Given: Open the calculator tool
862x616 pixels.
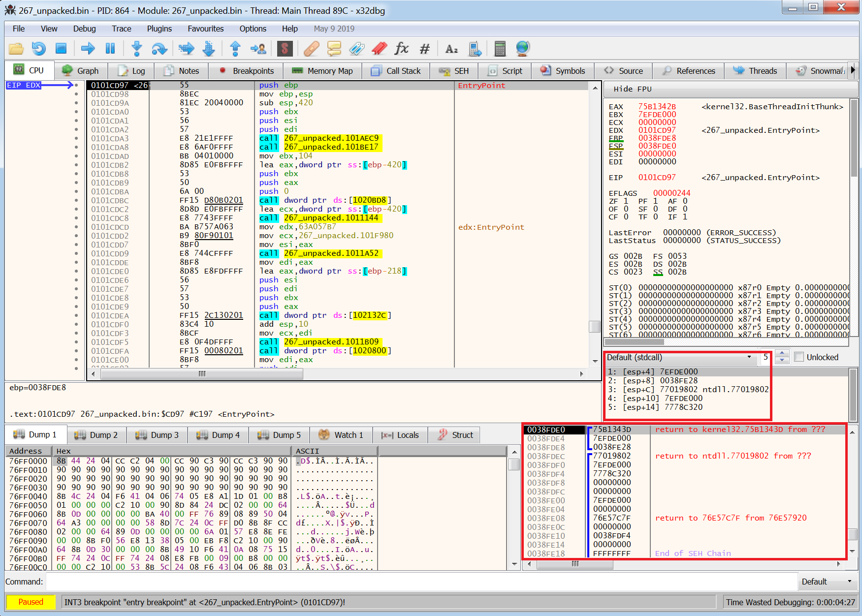Looking at the screenshot, I should coord(500,48).
